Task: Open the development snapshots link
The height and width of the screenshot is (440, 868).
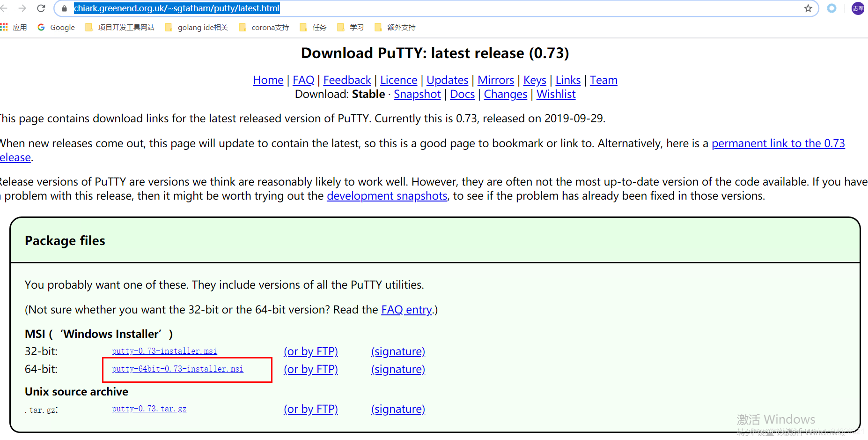Action: [x=387, y=196]
